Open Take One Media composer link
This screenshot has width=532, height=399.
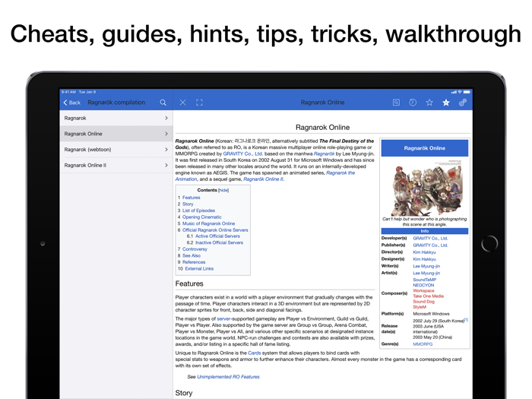(x=428, y=296)
